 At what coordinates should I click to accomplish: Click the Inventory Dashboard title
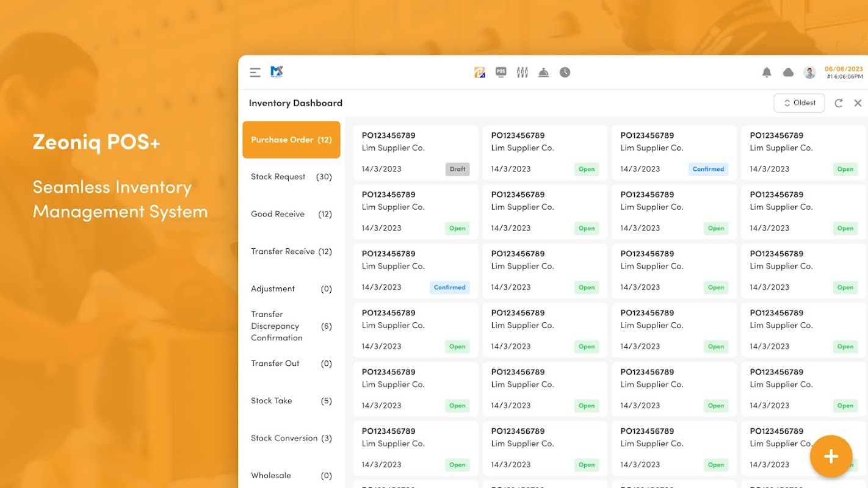click(x=295, y=103)
